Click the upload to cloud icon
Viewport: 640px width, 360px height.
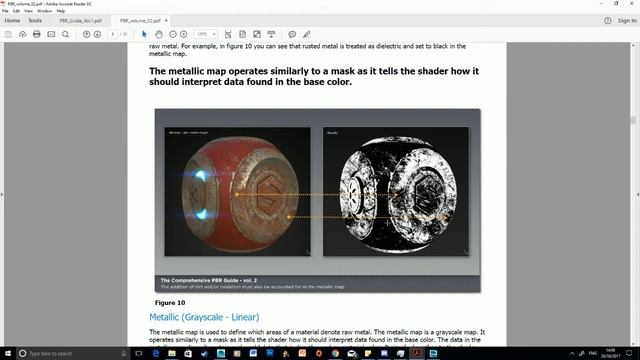click(22, 34)
